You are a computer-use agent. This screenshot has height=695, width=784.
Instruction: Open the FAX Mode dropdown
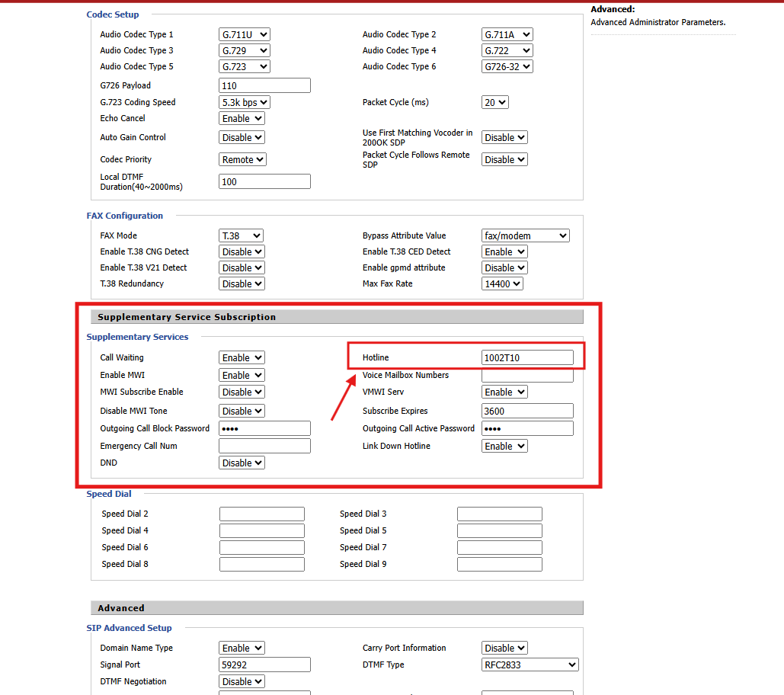click(x=241, y=235)
